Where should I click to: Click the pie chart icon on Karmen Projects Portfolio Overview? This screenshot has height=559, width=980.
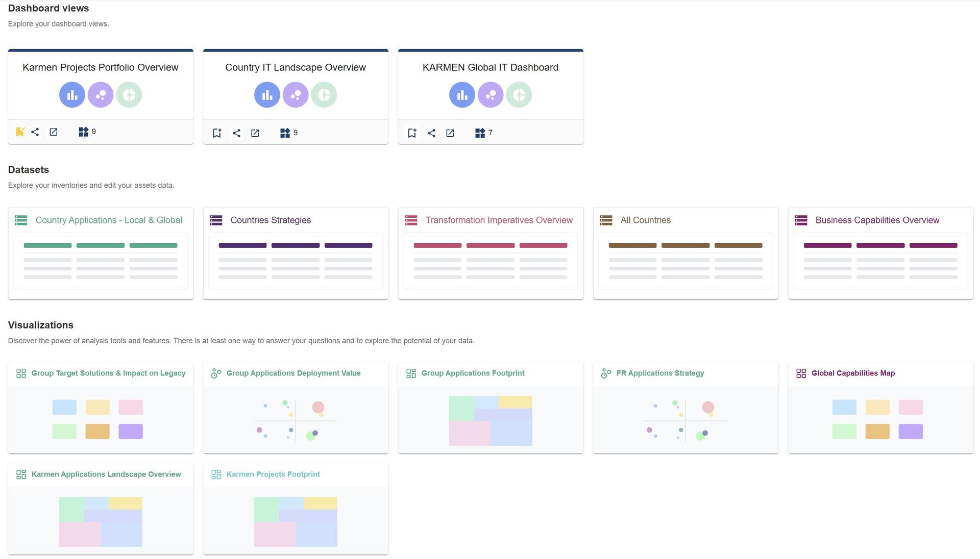click(129, 95)
